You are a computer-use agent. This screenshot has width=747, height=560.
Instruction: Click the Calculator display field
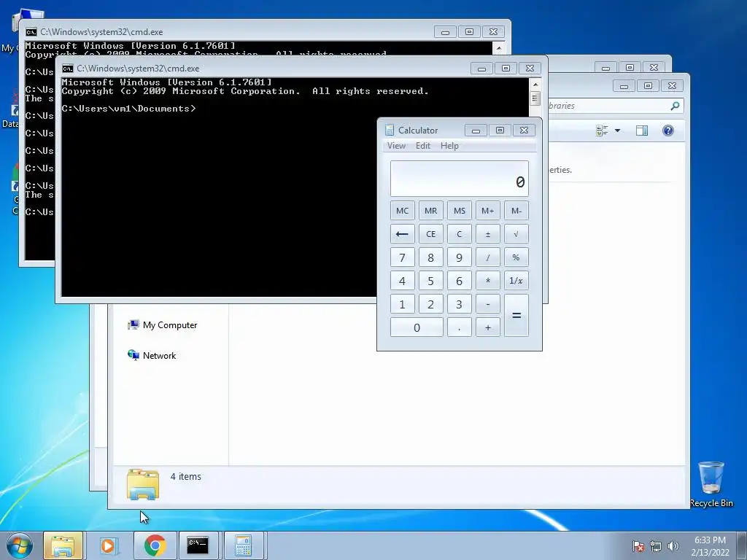pos(460,179)
